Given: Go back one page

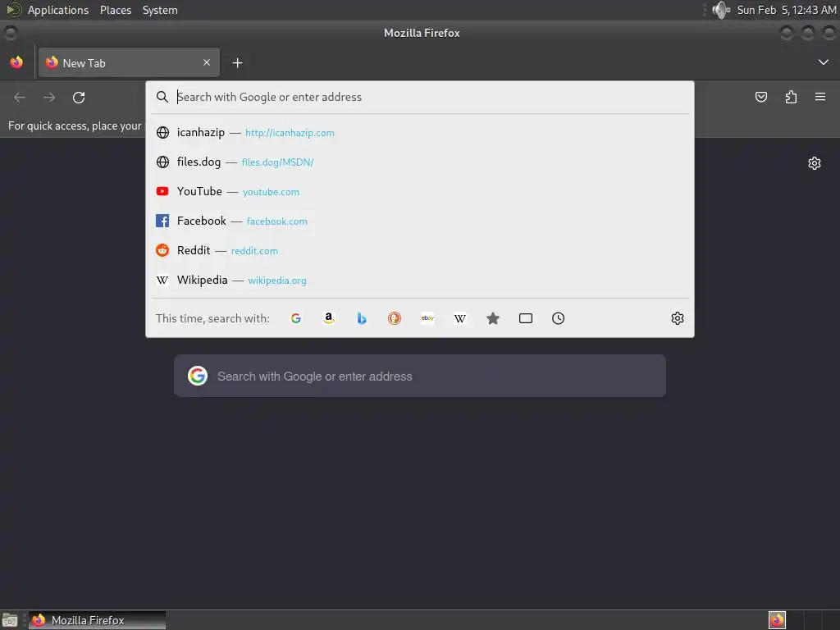Looking at the screenshot, I should [x=20, y=97].
